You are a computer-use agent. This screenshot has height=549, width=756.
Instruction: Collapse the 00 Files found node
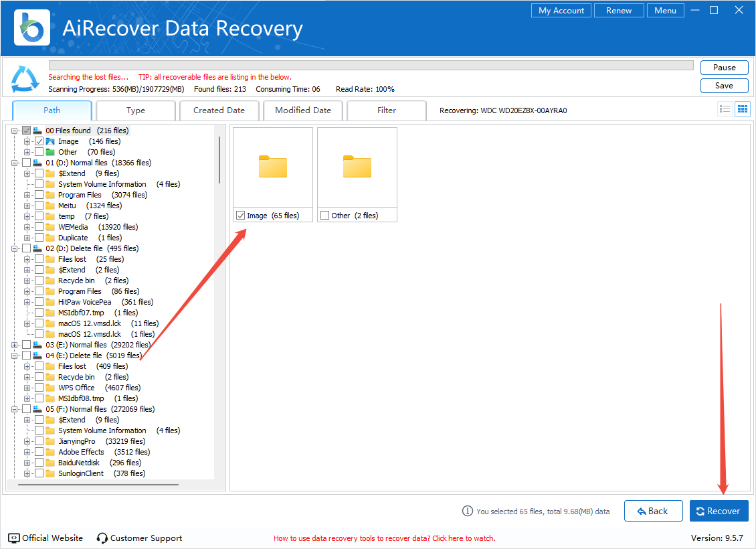[x=15, y=131]
